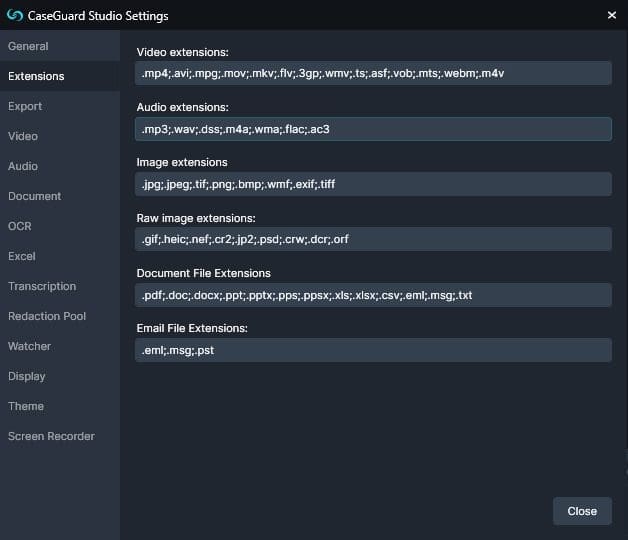The image size is (628, 540).
Task: Open the Video settings section
Action: [60, 136]
